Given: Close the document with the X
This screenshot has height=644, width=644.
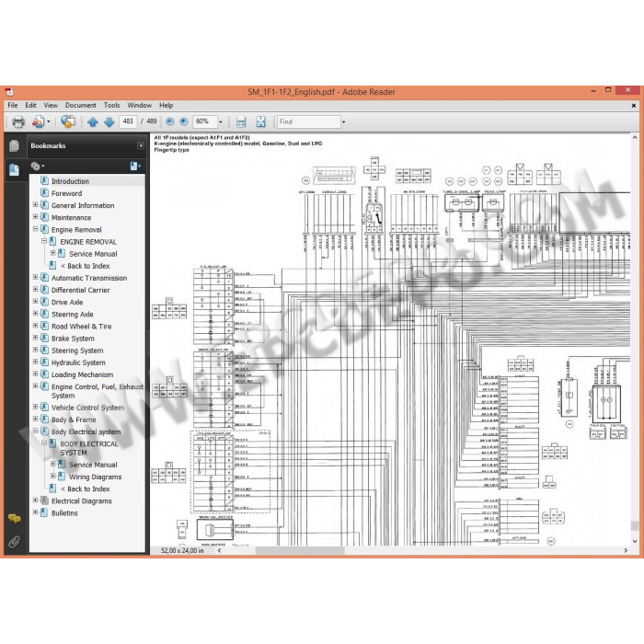Looking at the screenshot, I should pos(634,106).
